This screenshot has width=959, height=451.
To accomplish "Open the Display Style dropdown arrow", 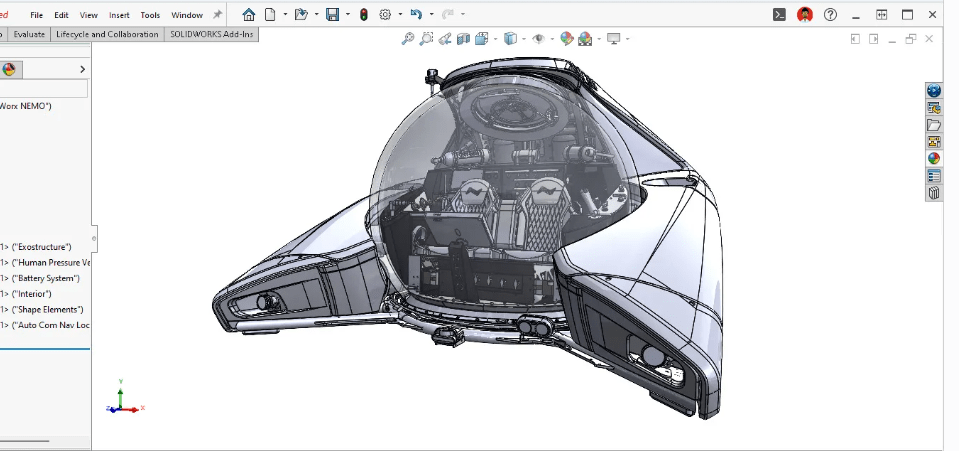I will click(x=524, y=39).
